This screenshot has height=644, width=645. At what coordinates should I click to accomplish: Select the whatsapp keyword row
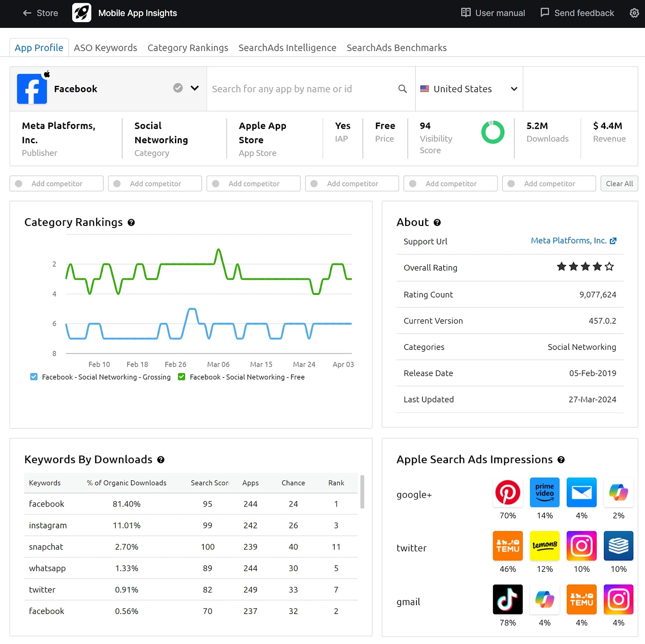191,568
